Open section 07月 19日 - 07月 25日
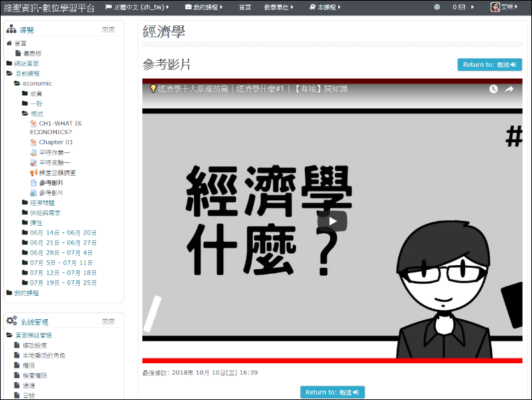532x400 pixels. click(x=63, y=282)
